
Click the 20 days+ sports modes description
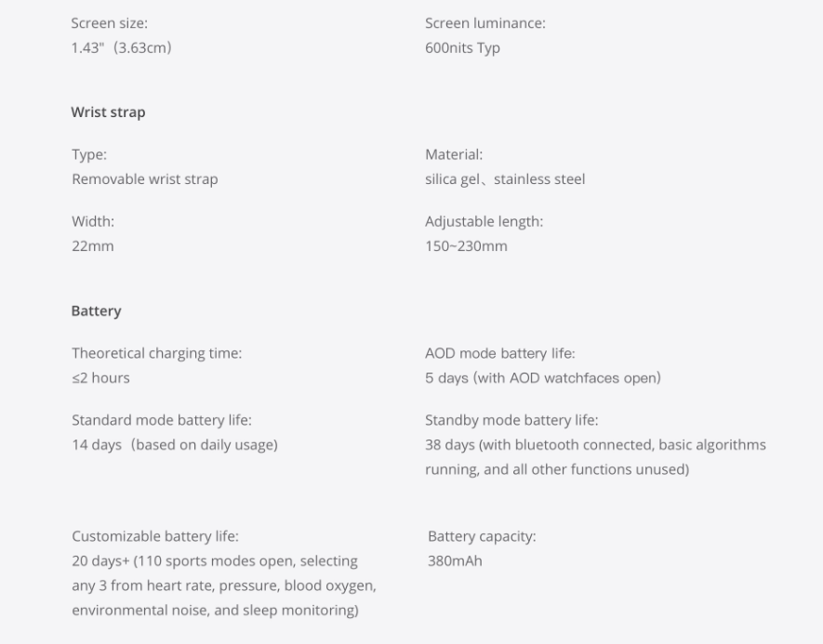224,585
